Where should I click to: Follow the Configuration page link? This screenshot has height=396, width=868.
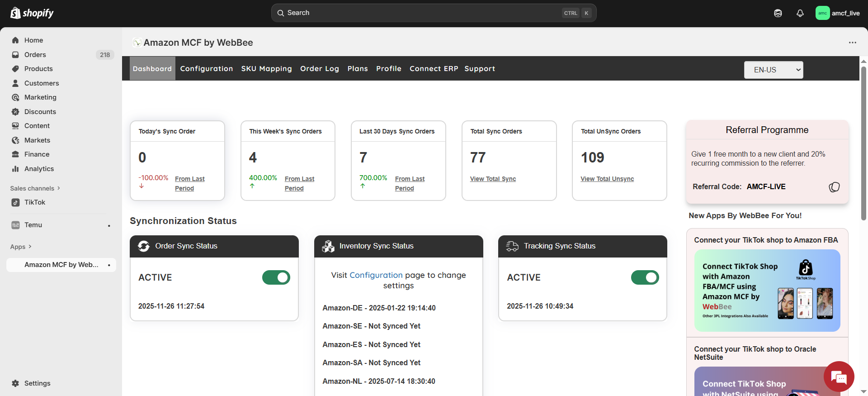[376, 275]
